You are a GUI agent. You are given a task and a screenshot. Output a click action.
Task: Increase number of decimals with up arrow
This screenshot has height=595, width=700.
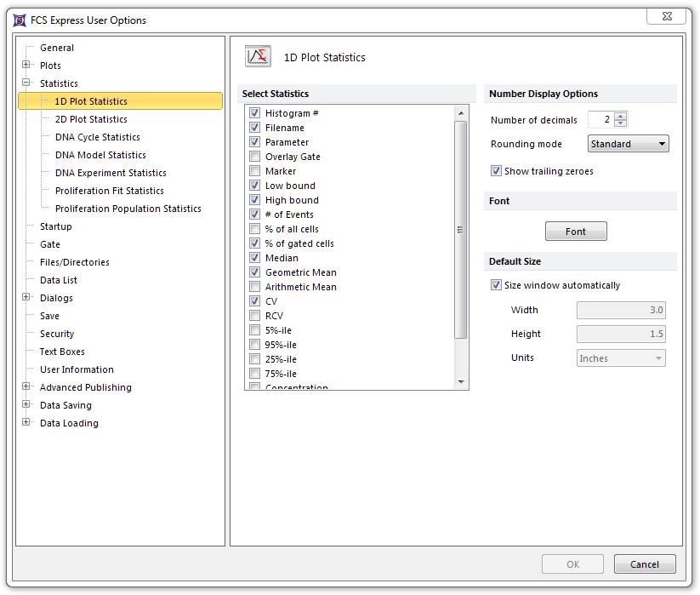coord(621,117)
